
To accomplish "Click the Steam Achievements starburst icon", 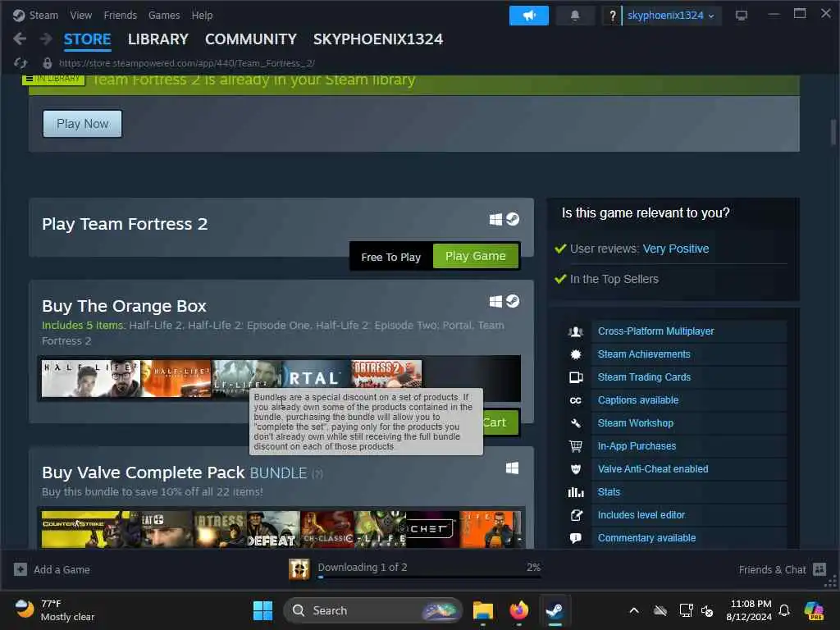I will [x=576, y=354].
